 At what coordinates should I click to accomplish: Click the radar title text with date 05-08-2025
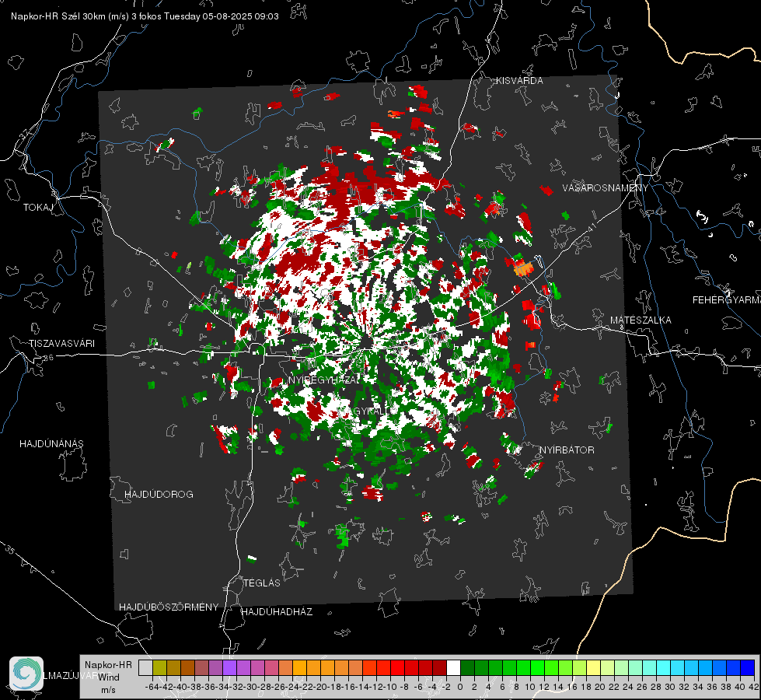pyautogui.click(x=145, y=16)
